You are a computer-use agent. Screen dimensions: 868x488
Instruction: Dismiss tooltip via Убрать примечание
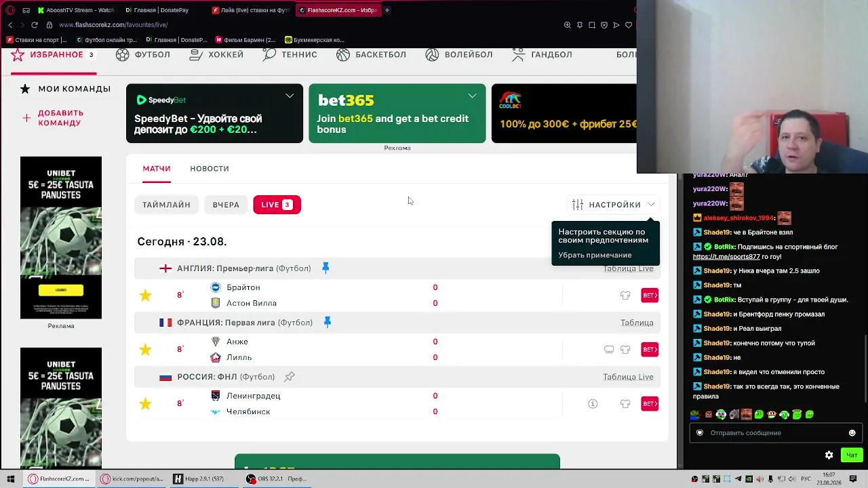pos(595,256)
